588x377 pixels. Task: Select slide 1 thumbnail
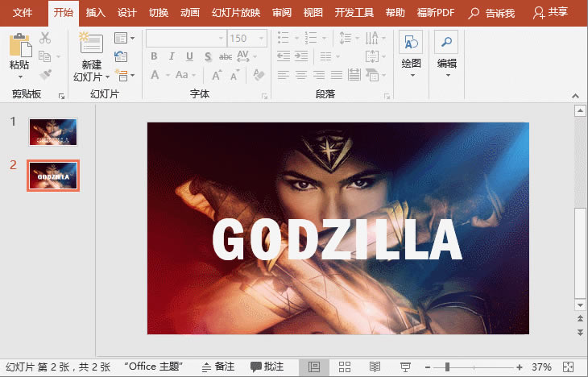coord(53,132)
